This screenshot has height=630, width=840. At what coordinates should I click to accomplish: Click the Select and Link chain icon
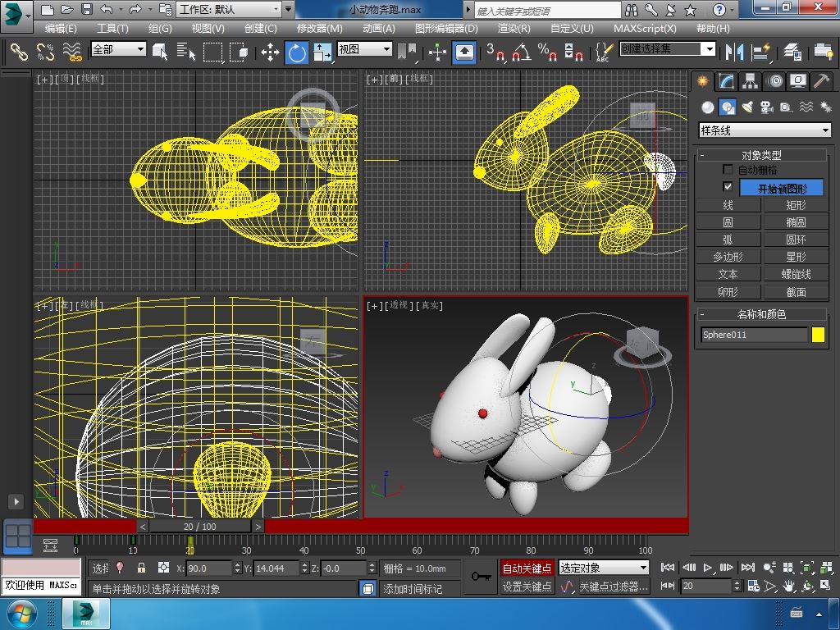pyautogui.click(x=18, y=52)
